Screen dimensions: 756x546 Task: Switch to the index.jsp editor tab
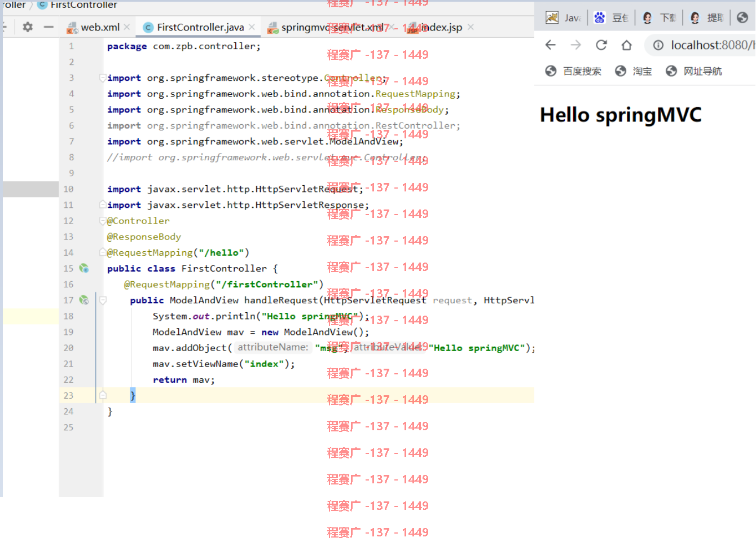tap(435, 27)
